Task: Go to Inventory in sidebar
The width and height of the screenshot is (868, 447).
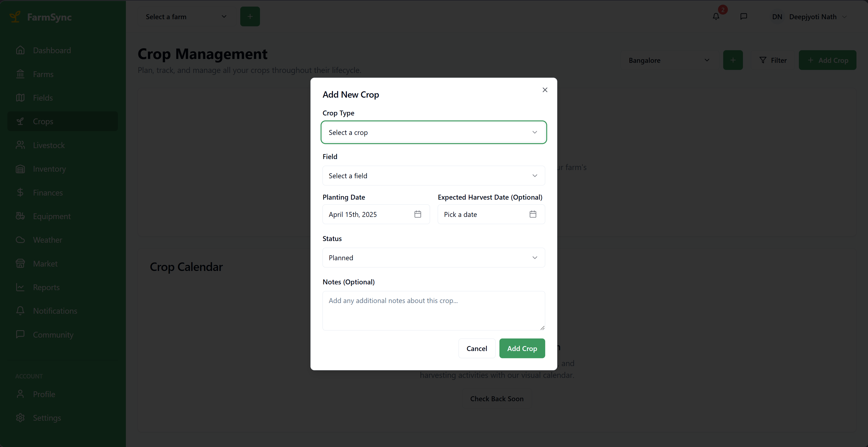Action: [63, 169]
